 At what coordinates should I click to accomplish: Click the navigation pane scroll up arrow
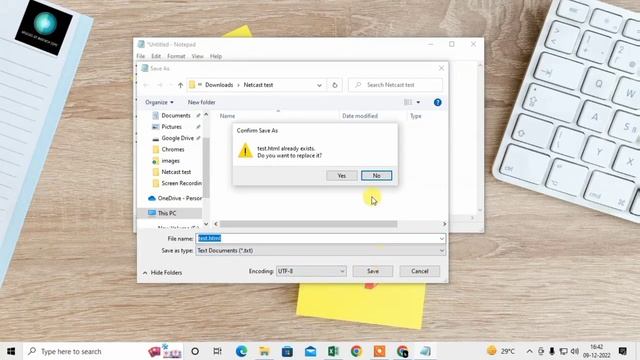pyautogui.click(x=206, y=115)
